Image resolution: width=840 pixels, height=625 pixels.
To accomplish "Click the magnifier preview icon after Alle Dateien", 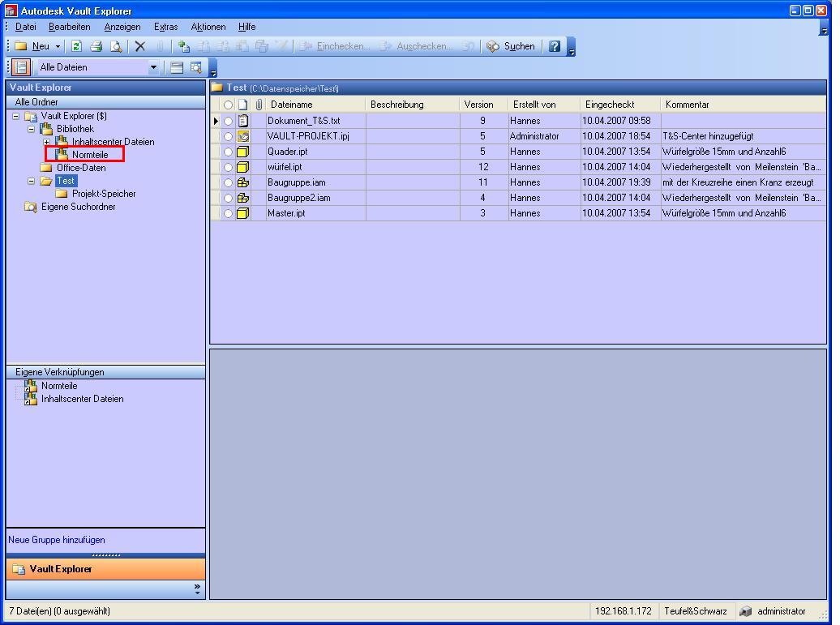I will [196, 67].
